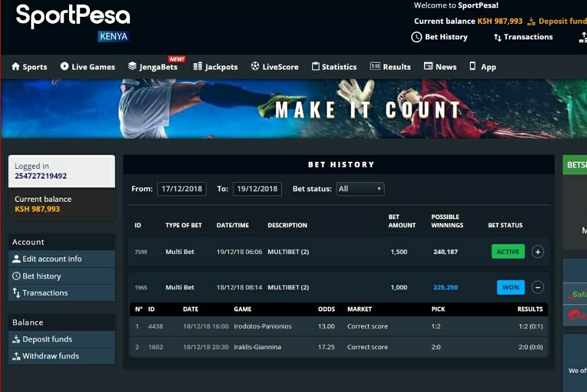587x392 pixels.
Task: Click the BETSLIP green header tab
Action: (575, 165)
